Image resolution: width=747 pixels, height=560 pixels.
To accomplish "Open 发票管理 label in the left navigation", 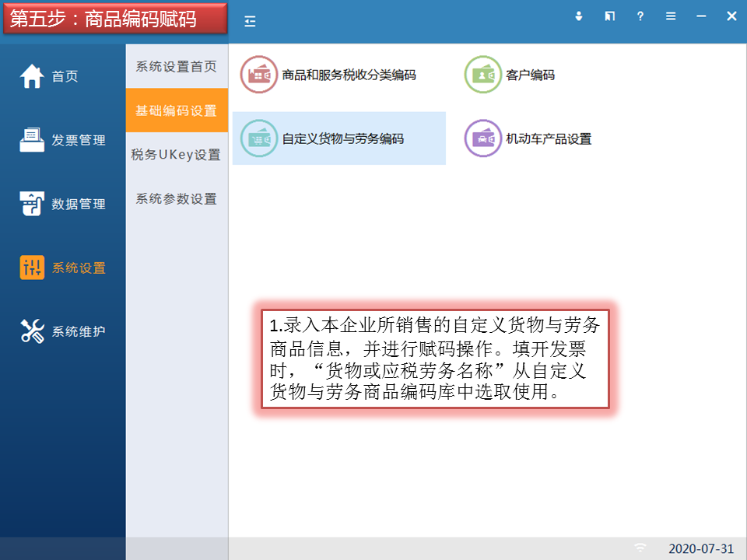I will click(x=79, y=141).
